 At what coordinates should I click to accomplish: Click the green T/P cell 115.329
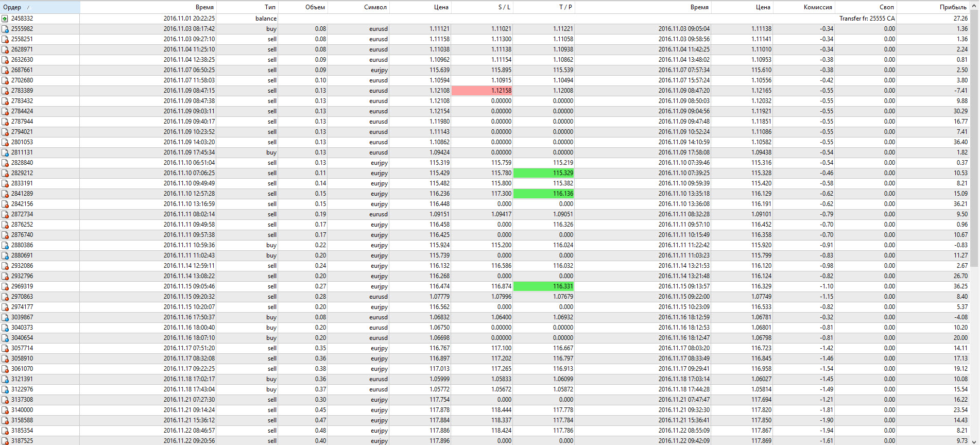[544, 173]
